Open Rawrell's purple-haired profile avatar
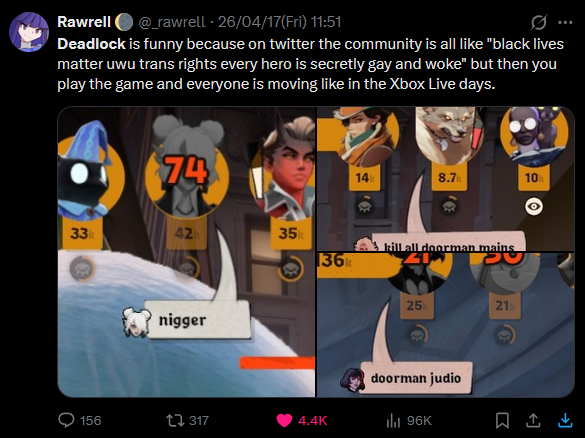Screen dimensions: 585x438 (x=29, y=32)
